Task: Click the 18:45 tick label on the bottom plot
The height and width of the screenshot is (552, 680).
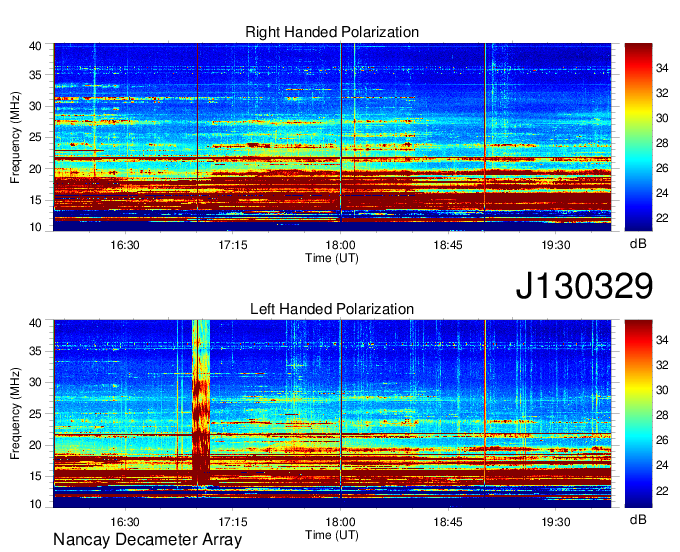Action: coord(448,521)
